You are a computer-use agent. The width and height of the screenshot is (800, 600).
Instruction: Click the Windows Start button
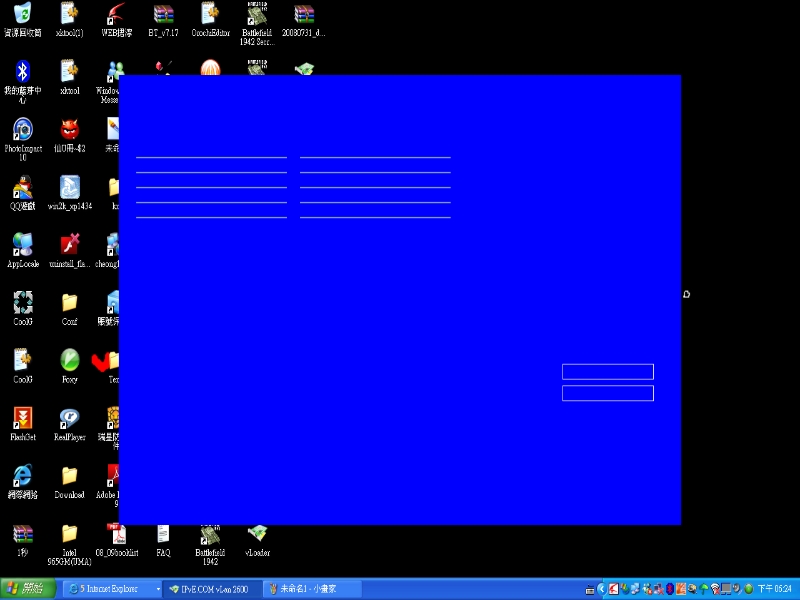click(29, 589)
